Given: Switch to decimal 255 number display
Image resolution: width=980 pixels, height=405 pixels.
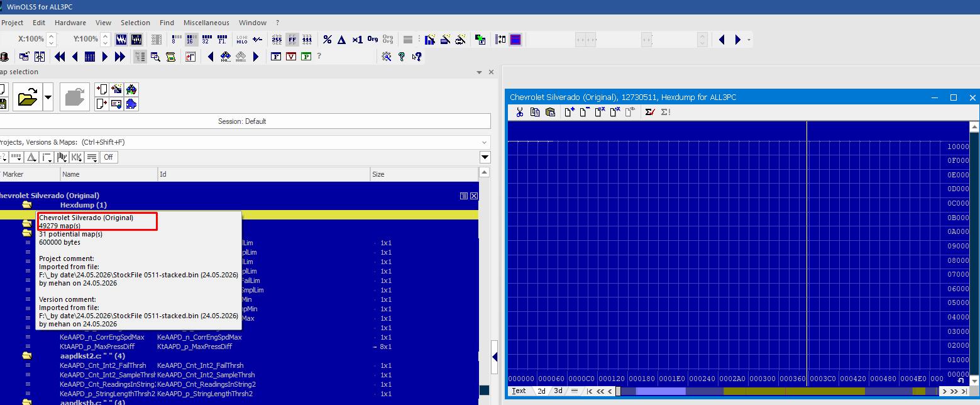Looking at the screenshot, I should [277, 40].
